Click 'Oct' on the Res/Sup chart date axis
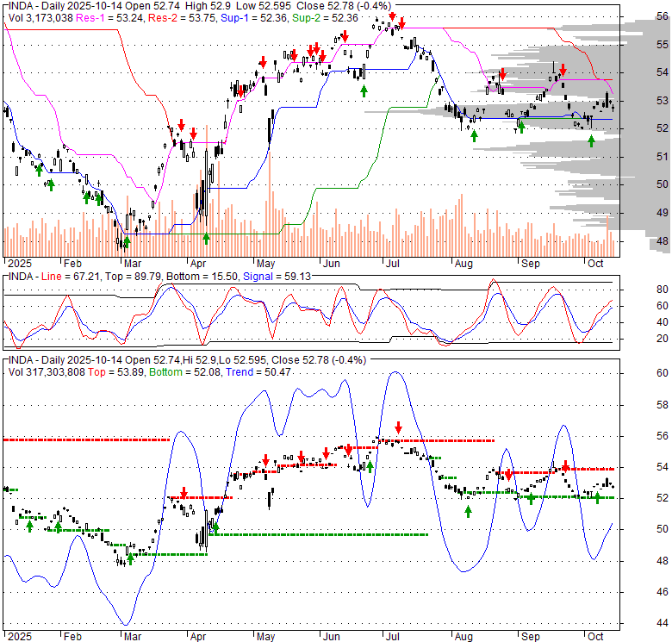 pyautogui.click(x=595, y=264)
